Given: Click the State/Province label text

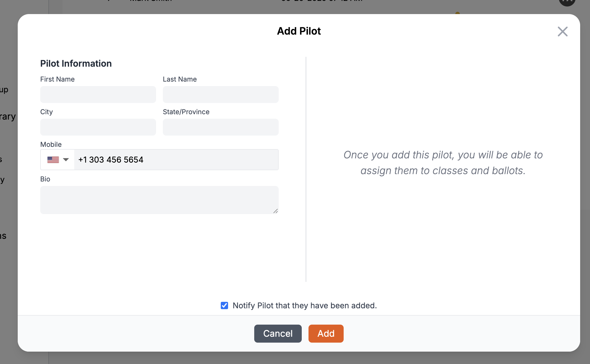Looking at the screenshot, I should click(x=186, y=112).
